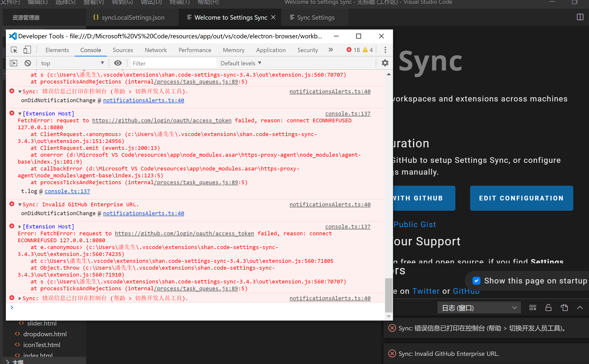
Task: Expand the last Sync 错误信息 console message
Action: point(20,298)
